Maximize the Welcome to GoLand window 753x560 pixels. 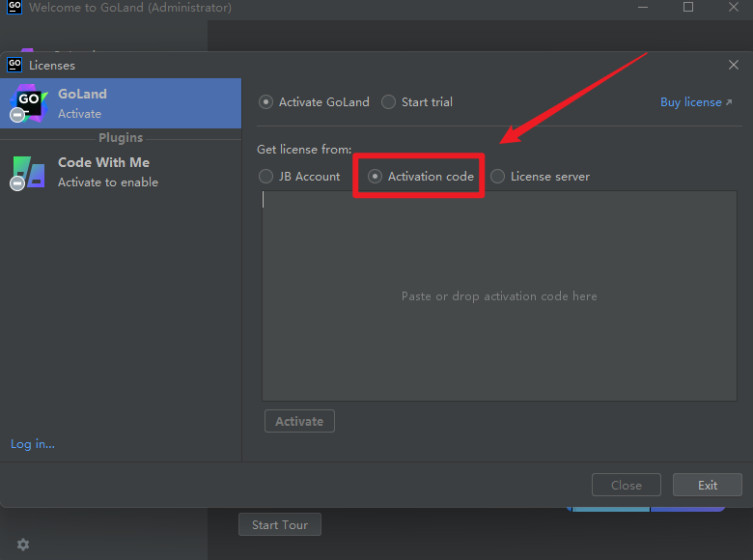688,7
